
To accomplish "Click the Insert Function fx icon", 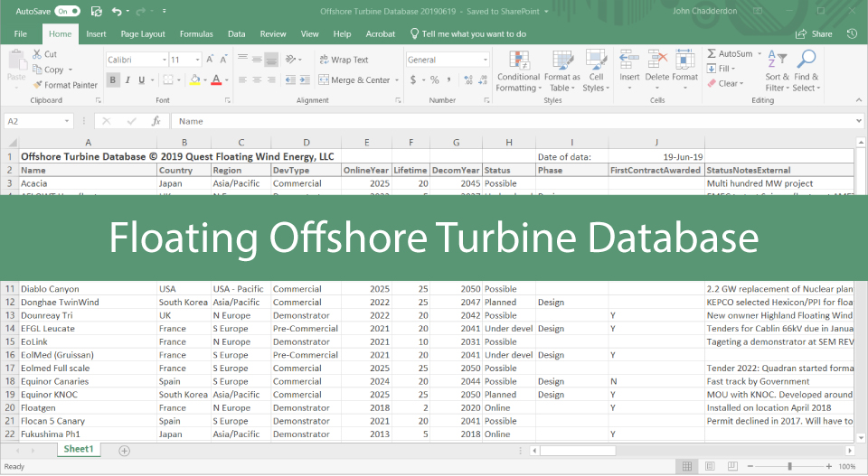I will [156, 121].
